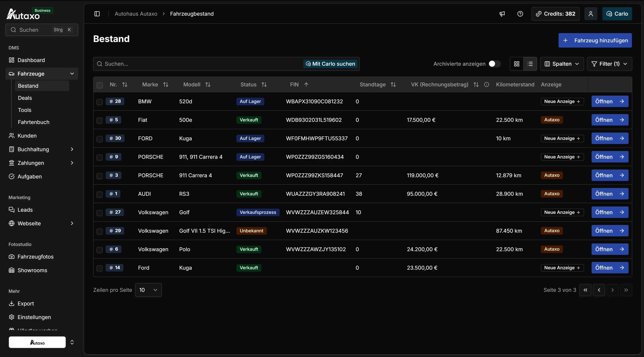Open Aufgaben in sidebar
The image size is (644, 357).
(x=41, y=176)
